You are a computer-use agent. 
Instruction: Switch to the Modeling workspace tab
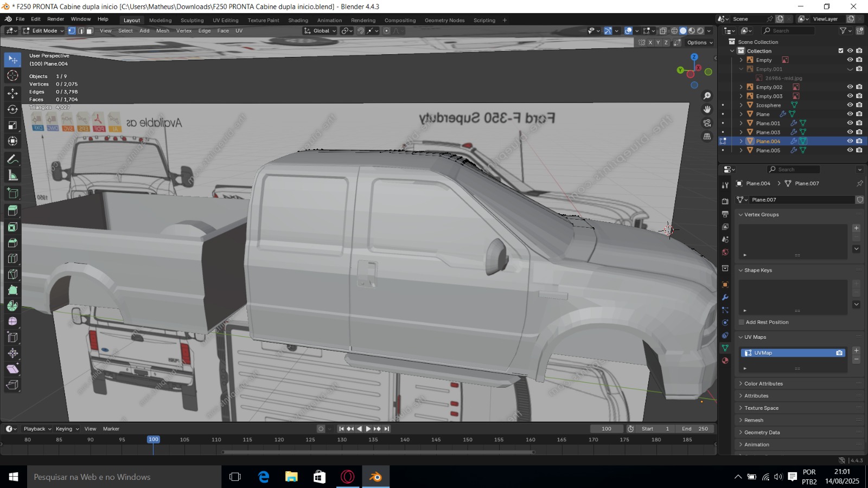click(x=160, y=21)
